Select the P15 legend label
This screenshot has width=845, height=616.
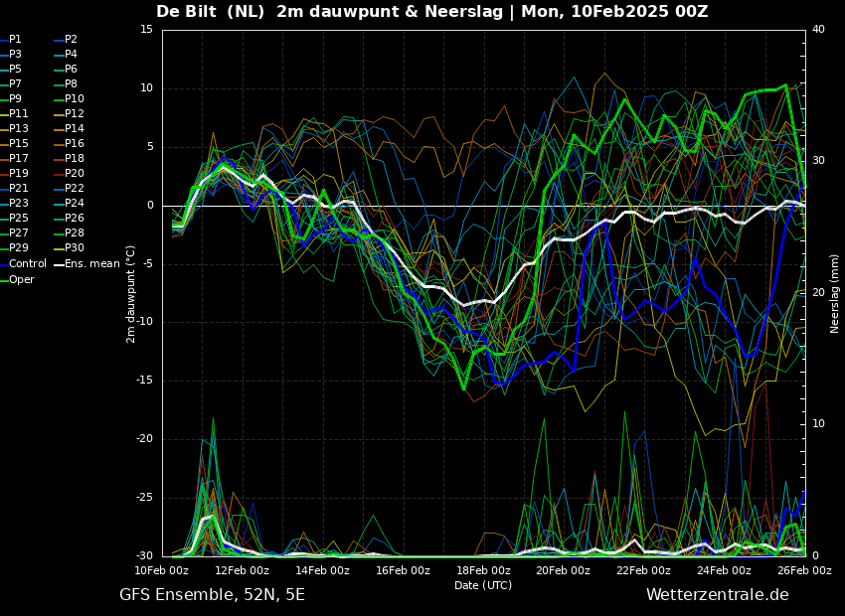tap(14, 144)
